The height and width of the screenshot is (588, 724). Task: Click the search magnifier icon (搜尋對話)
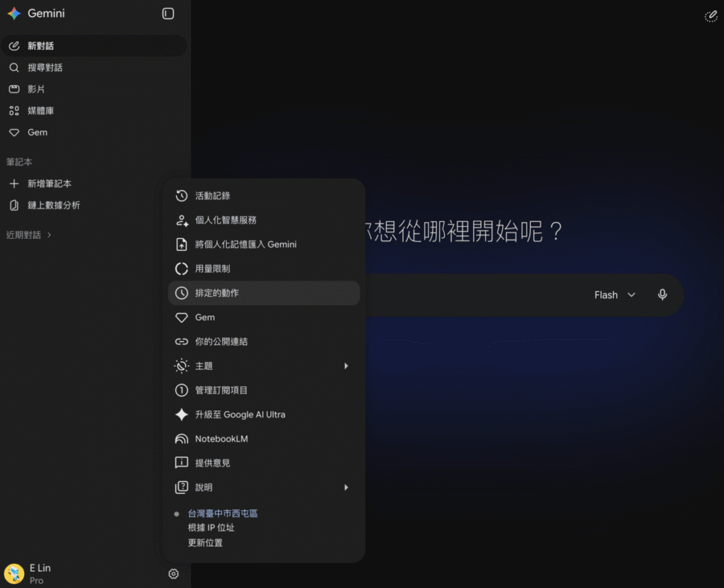14,67
